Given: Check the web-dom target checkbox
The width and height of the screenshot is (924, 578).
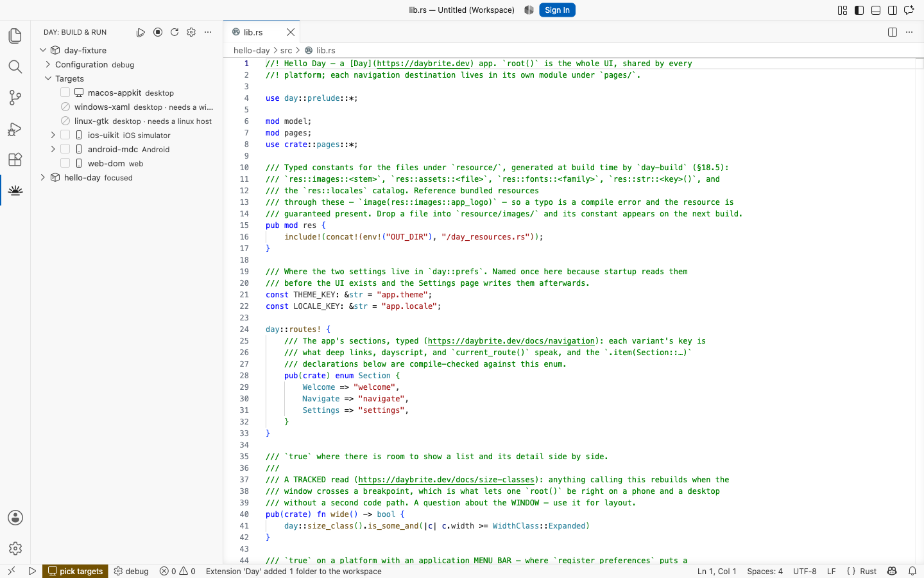Looking at the screenshot, I should pyautogui.click(x=65, y=163).
